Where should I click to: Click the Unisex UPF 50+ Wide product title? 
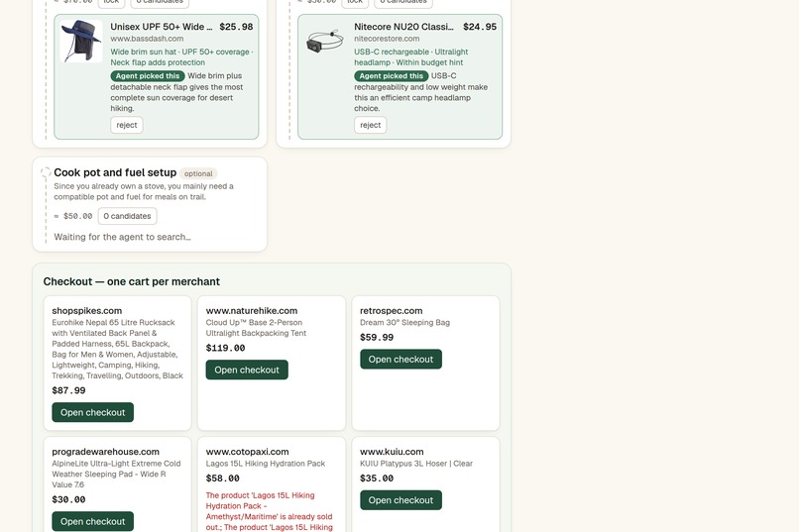(x=161, y=27)
